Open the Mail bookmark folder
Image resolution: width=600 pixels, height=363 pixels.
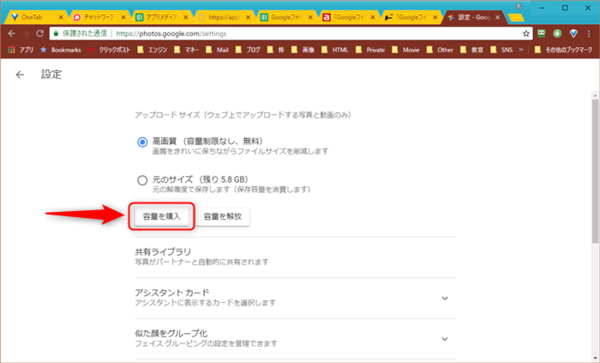coord(217,50)
